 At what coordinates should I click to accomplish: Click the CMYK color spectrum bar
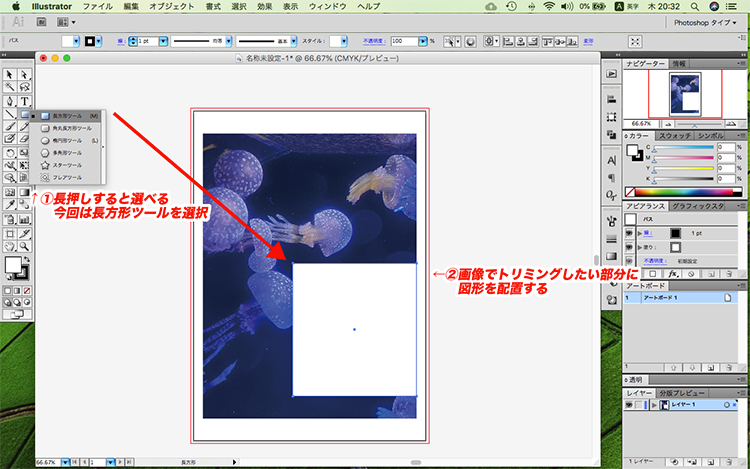(x=680, y=192)
